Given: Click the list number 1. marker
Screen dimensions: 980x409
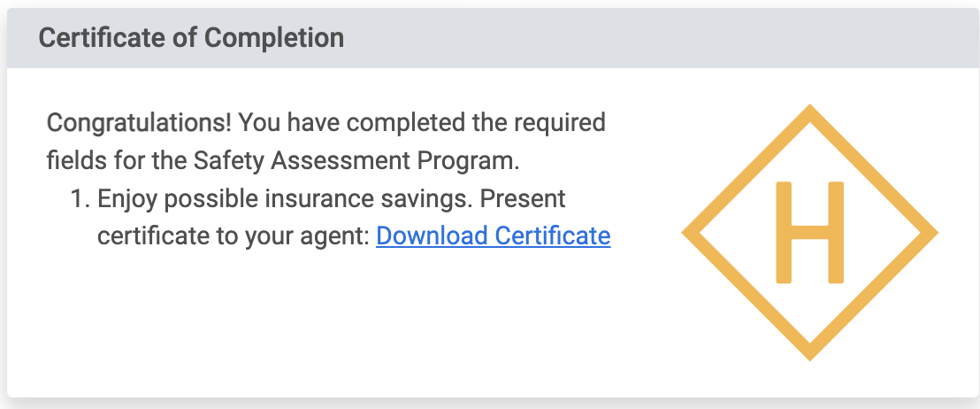Looking at the screenshot, I should point(80,198).
